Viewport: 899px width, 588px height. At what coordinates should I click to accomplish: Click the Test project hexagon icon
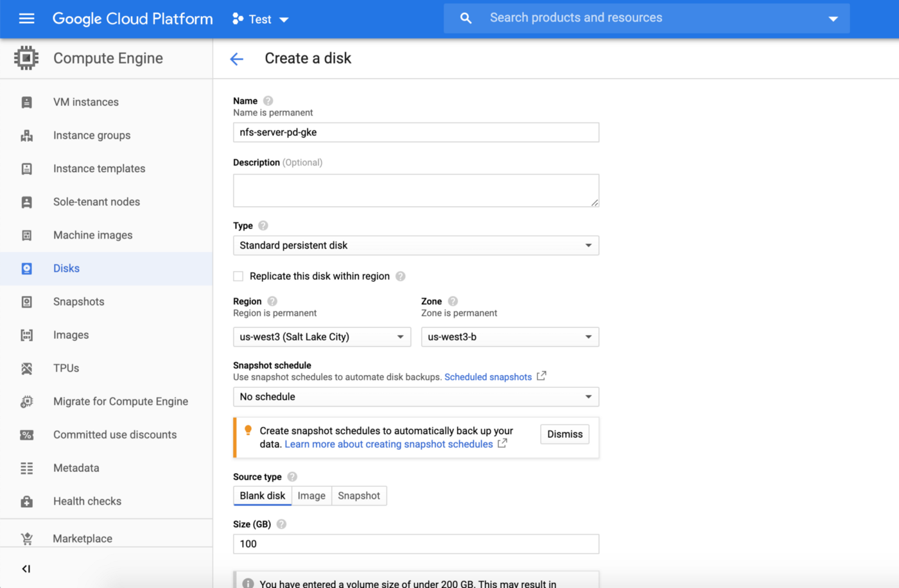[238, 19]
